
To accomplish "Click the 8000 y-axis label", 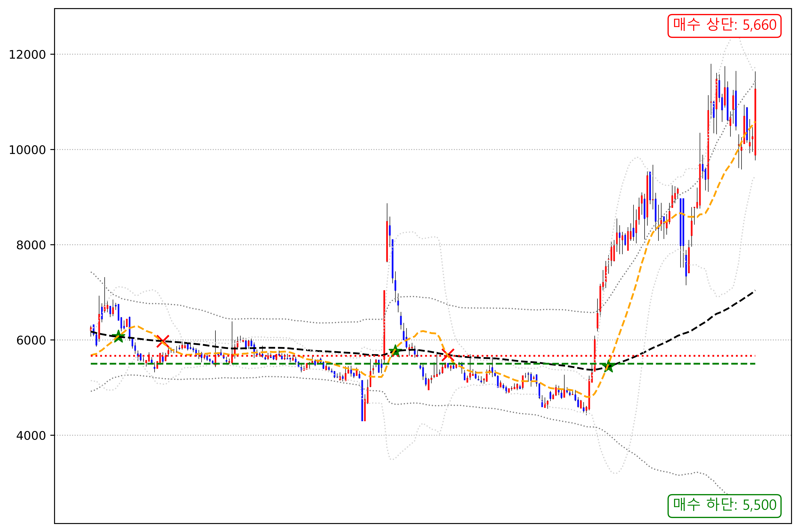I will [31, 245].
